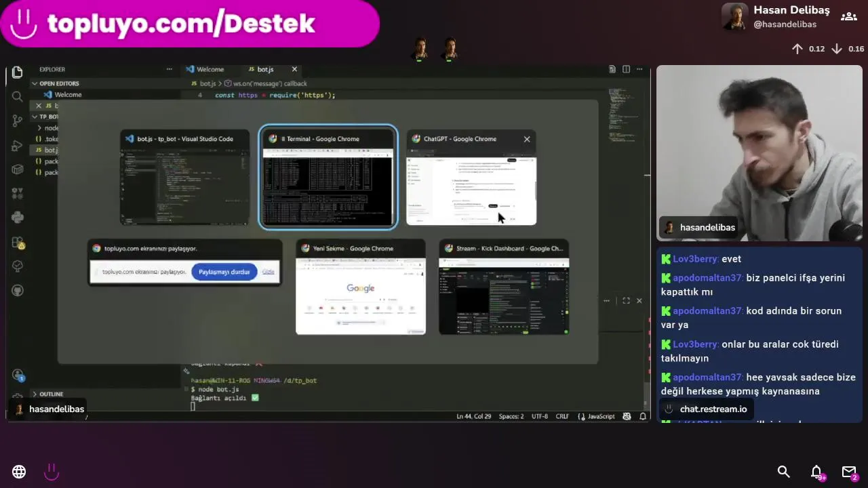Open Search in VS Code activity bar
The height and width of the screenshot is (488, 868).
18,96
